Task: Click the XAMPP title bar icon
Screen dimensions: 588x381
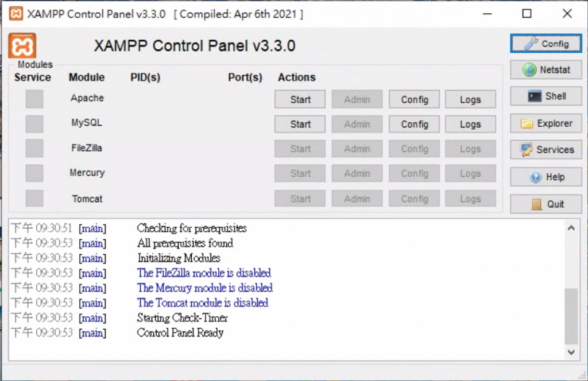Action: [16, 14]
